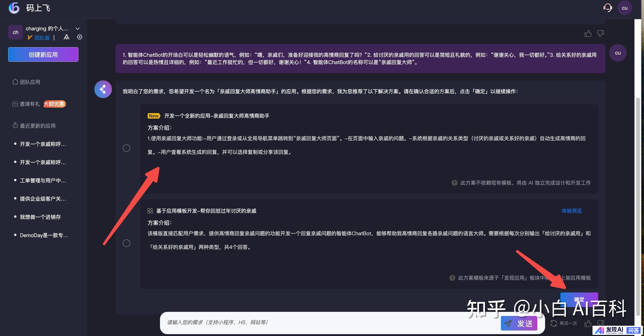Viewport: 644px width, 336px height.
Task: Open the cu user avatar menu
Action: (624, 8)
